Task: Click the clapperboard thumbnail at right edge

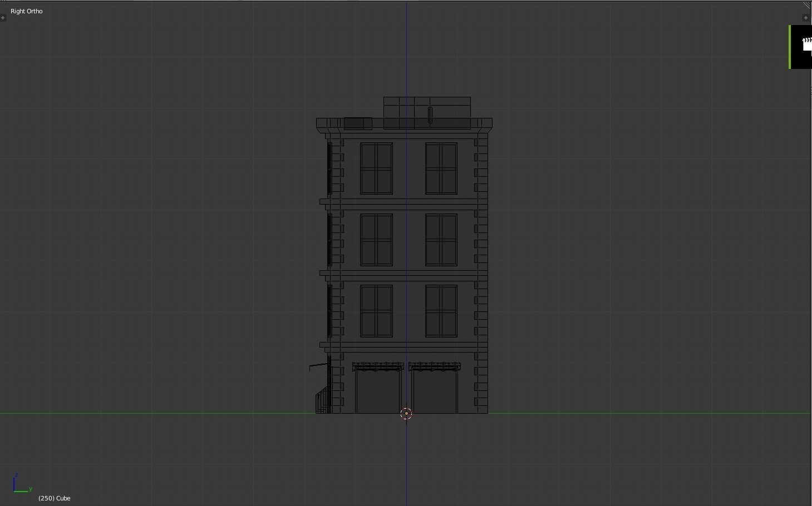Action: pos(800,47)
